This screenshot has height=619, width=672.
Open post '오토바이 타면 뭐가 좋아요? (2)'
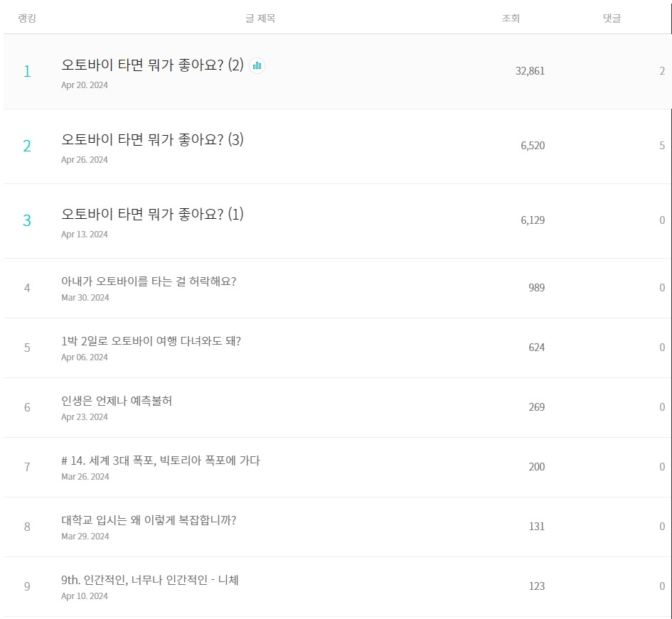coord(152,65)
